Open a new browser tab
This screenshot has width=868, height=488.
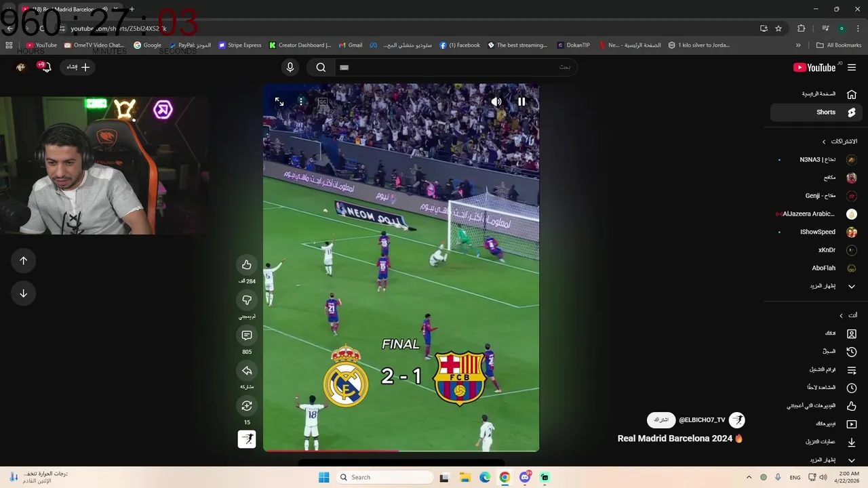132,9
